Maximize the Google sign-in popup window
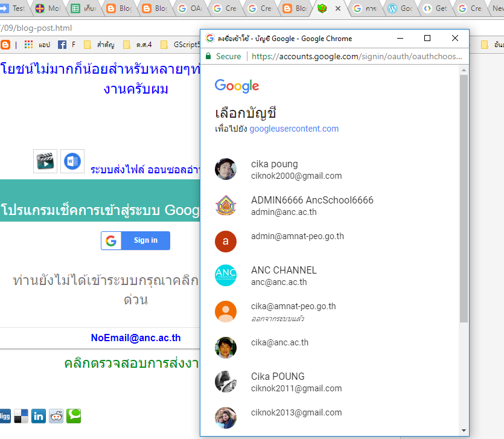Viewport: 504px width, 439px height. tap(427, 38)
